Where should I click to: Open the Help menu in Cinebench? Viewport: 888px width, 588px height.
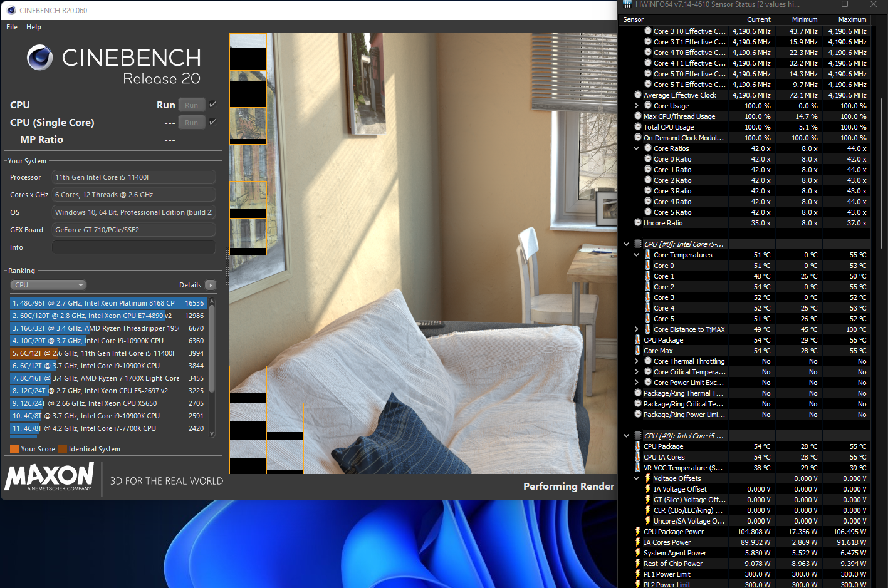pyautogui.click(x=34, y=27)
